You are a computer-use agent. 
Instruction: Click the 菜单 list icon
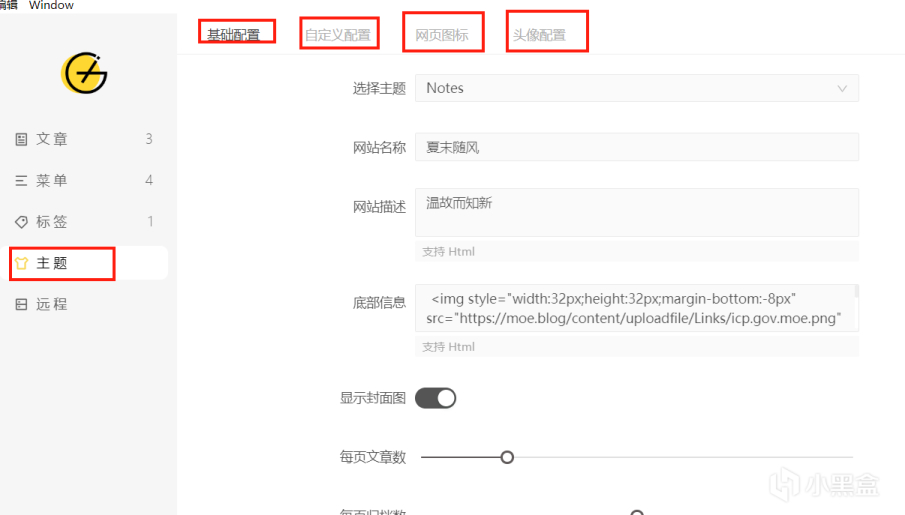point(21,181)
